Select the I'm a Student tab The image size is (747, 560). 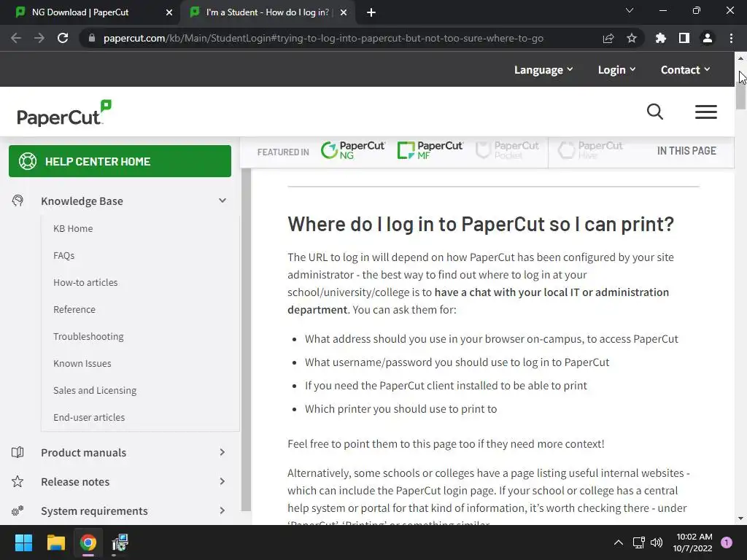pyautogui.click(x=268, y=12)
